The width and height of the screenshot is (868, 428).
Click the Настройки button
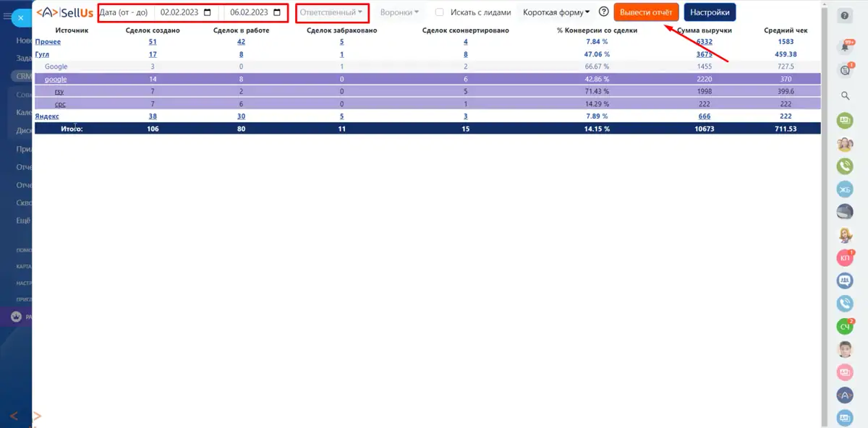click(x=709, y=12)
